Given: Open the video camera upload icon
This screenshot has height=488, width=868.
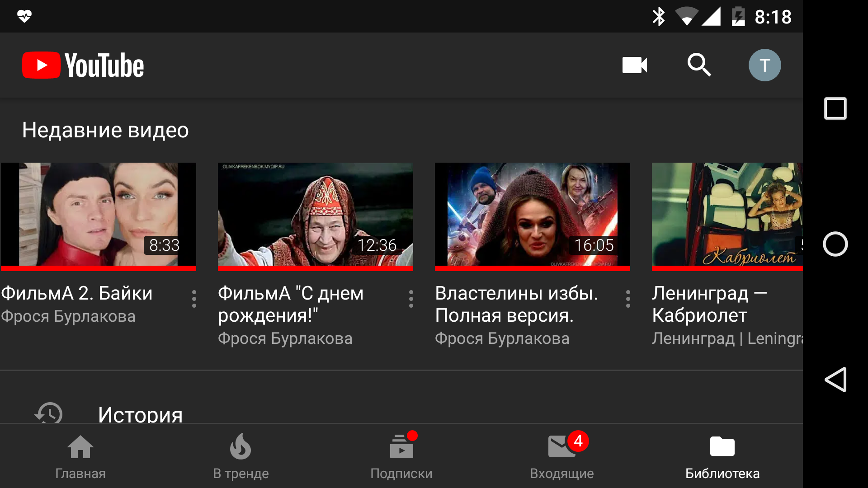Looking at the screenshot, I should pyautogui.click(x=634, y=65).
